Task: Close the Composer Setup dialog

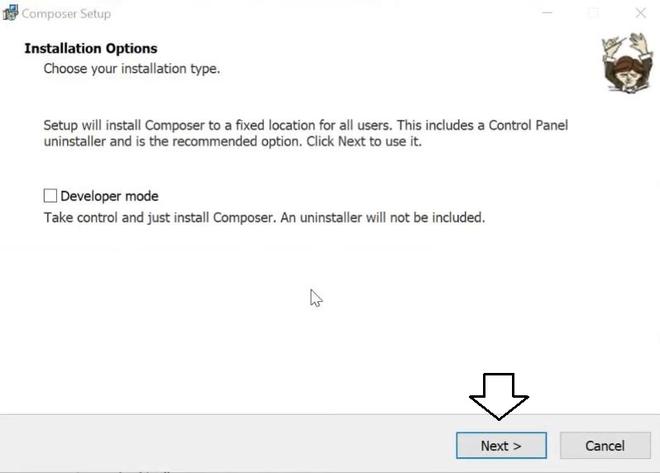Action: click(639, 13)
